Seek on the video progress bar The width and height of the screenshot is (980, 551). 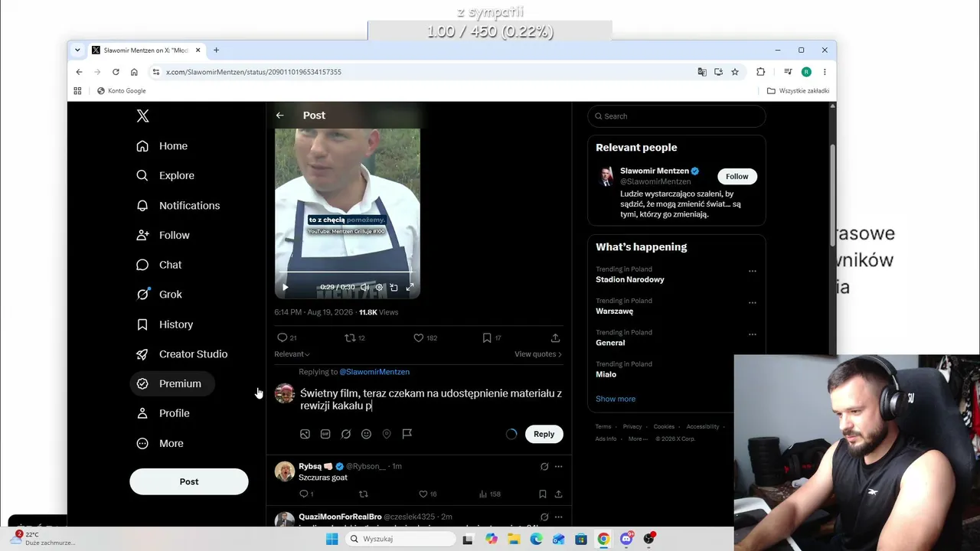(x=347, y=272)
